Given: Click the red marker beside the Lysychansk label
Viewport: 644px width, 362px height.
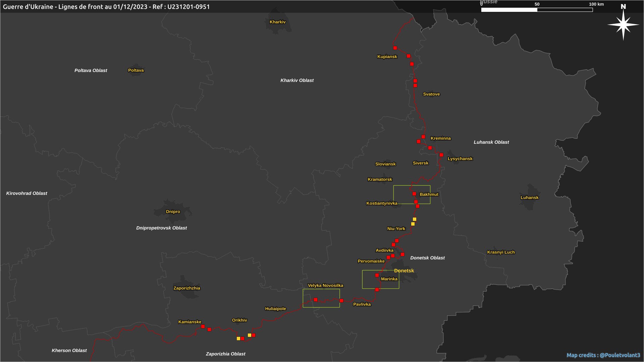Looking at the screenshot, I should [441, 155].
